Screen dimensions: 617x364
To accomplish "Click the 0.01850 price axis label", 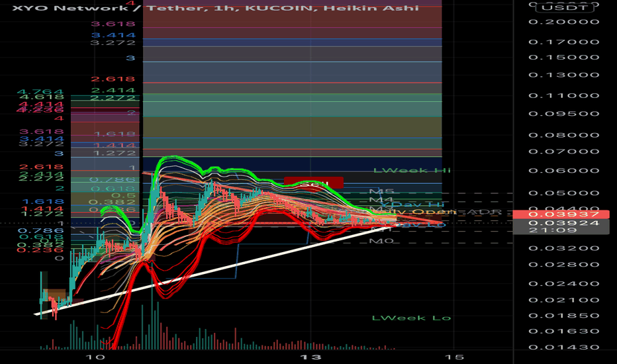I will pos(564,316).
